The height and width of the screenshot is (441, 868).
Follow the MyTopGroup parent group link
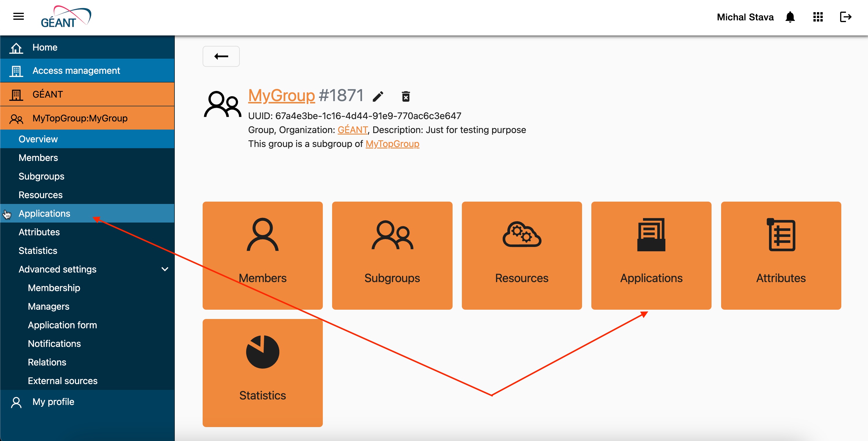coord(392,144)
